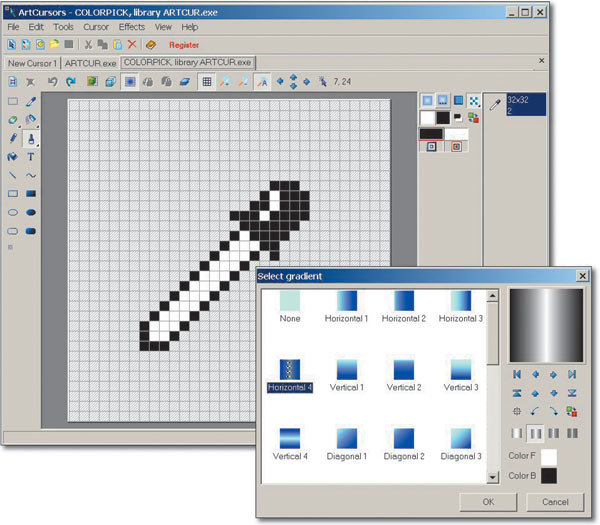Switch to the ARTCUR.exe tab
The image size is (600, 525).
tap(90, 63)
